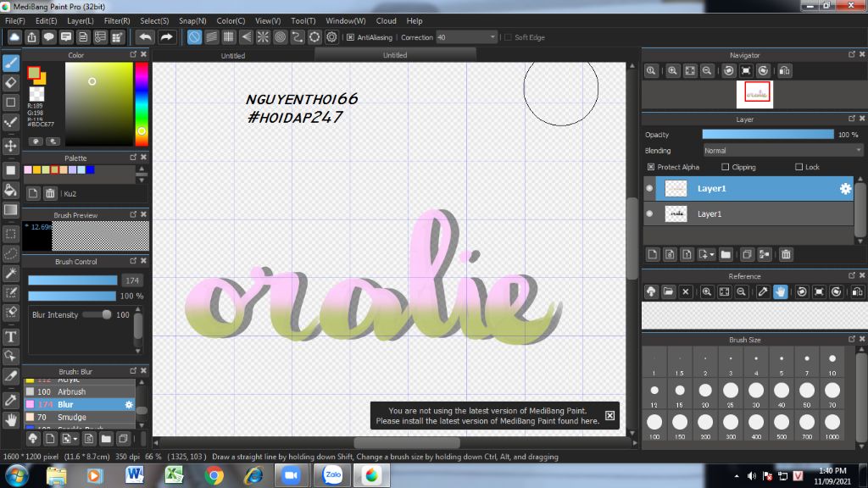Switch to the first Untitled tab
The height and width of the screenshot is (488, 868).
tap(233, 55)
